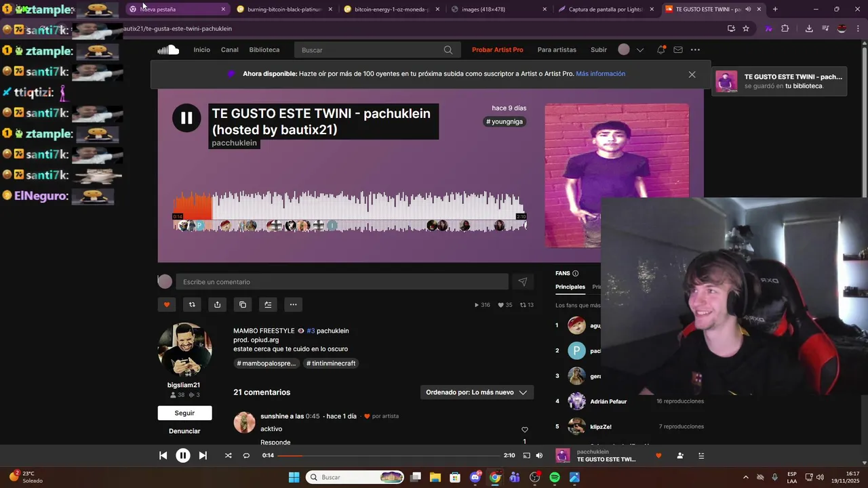This screenshot has height=488, width=868.
Task: Open the three-dots settings menu in header
Action: coord(695,49)
